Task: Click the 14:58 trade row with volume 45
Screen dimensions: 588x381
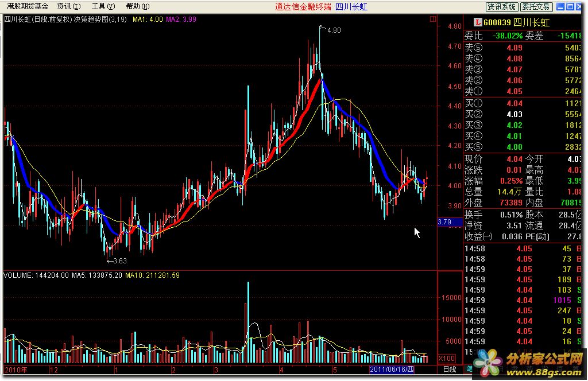Action: click(523, 249)
